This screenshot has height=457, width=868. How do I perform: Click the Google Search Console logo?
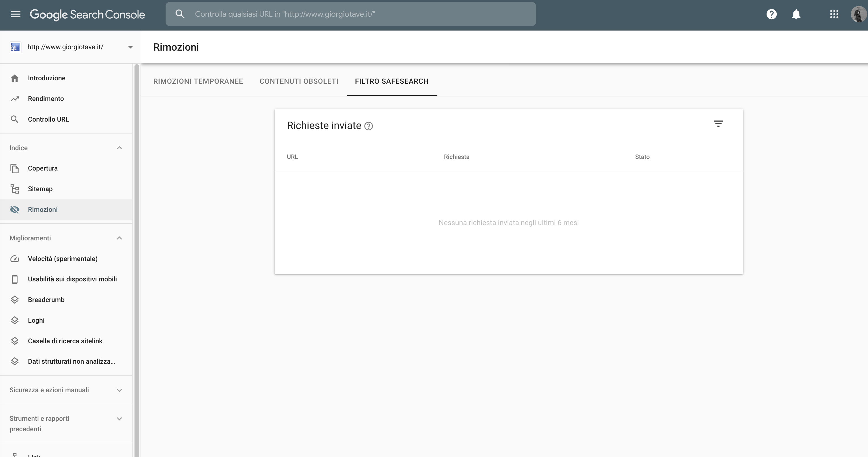(87, 14)
